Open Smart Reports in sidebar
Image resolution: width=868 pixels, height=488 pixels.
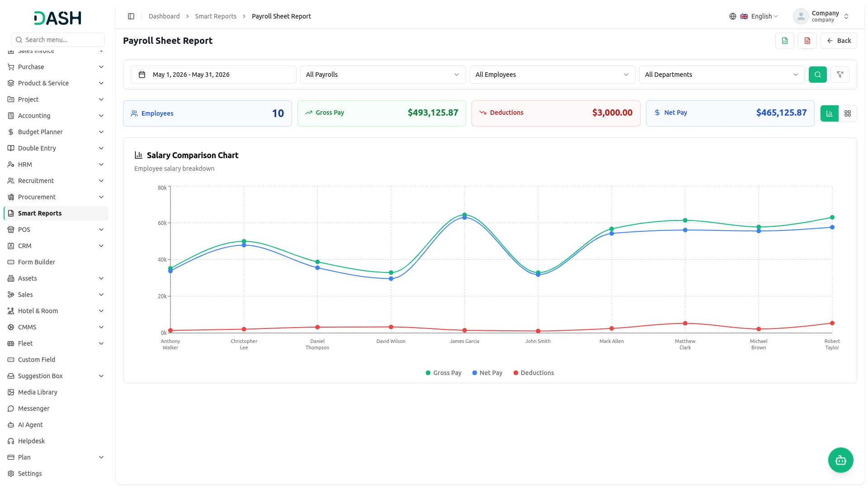click(x=56, y=213)
